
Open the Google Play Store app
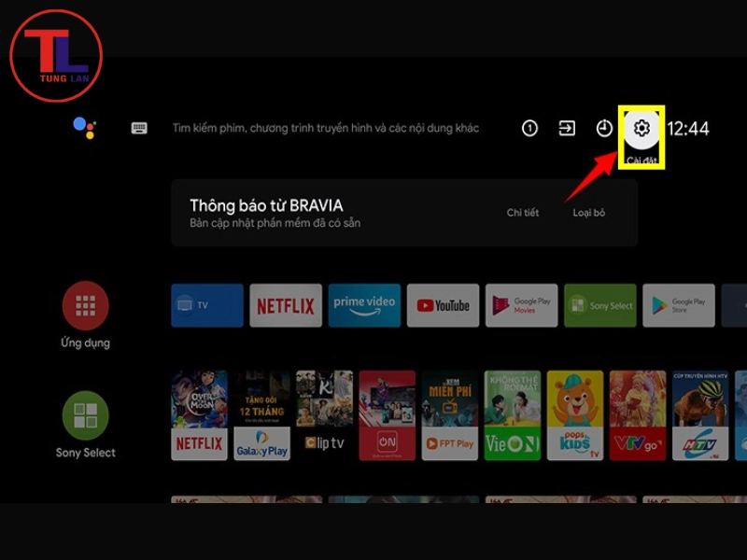(678, 305)
